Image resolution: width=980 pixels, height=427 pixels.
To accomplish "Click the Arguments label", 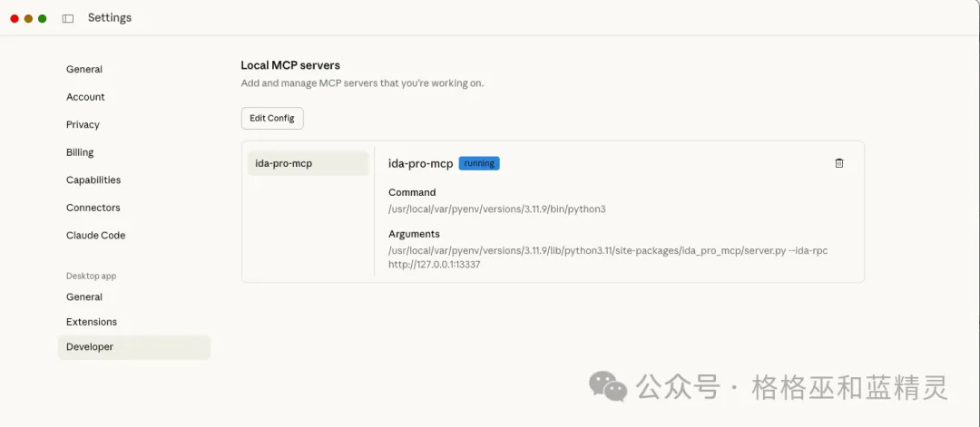I will pyautogui.click(x=414, y=234).
